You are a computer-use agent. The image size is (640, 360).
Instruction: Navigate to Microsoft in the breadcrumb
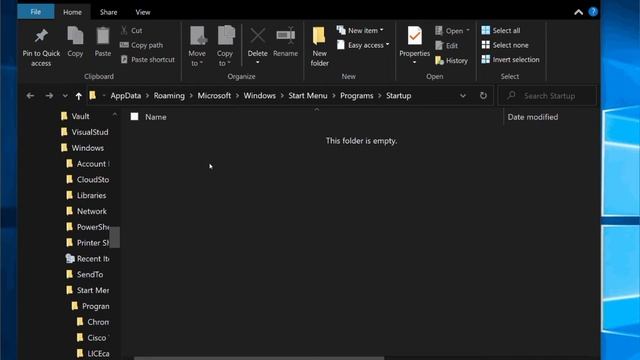pyautogui.click(x=214, y=96)
